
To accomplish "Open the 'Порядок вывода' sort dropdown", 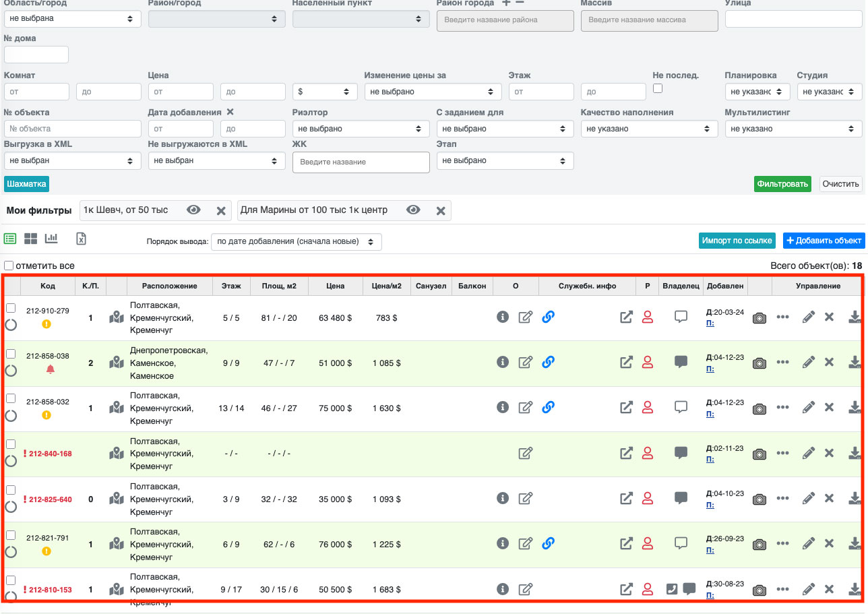I will pyautogui.click(x=296, y=241).
